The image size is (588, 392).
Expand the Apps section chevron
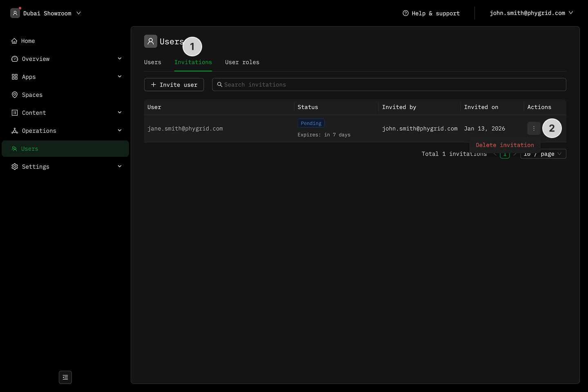(x=120, y=76)
